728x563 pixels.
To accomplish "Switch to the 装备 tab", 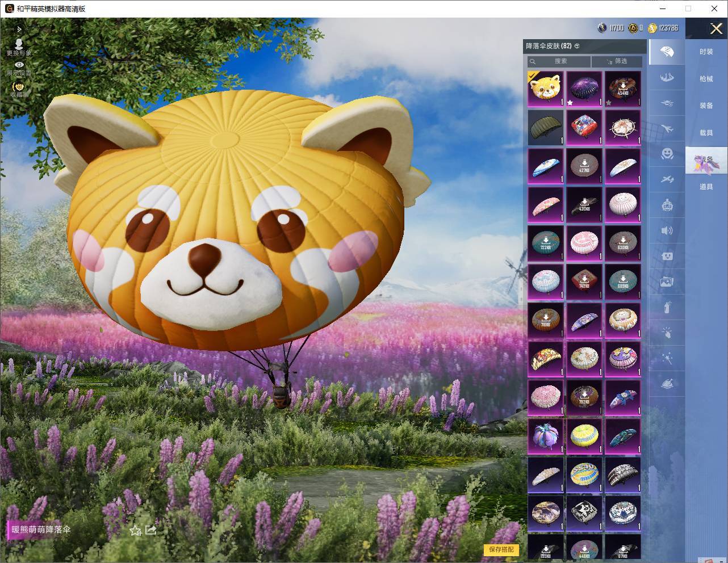I will coord(706,106).
